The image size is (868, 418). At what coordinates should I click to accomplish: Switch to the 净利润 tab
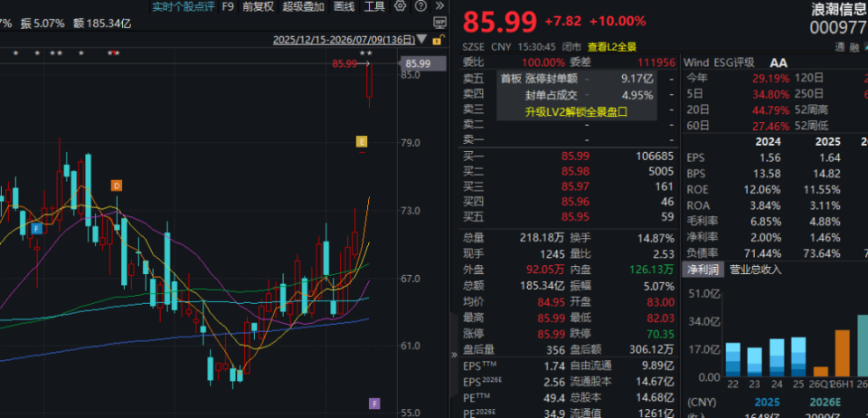tap(703, 270)
